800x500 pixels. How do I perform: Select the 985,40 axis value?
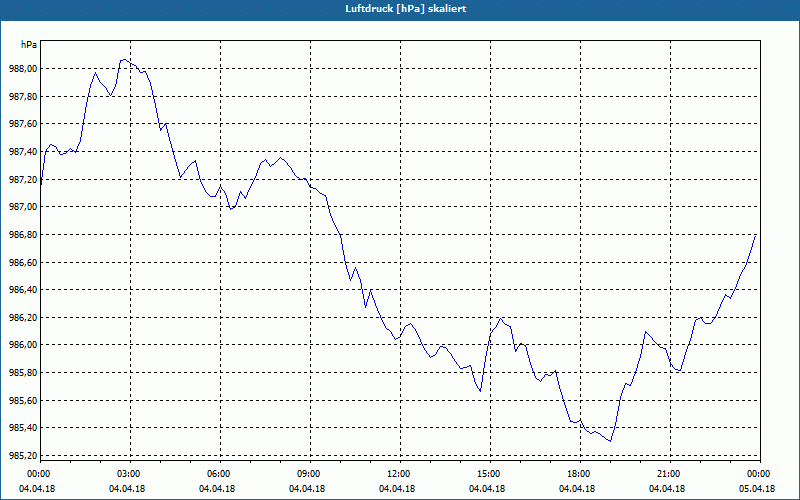(x=22, y=428)
